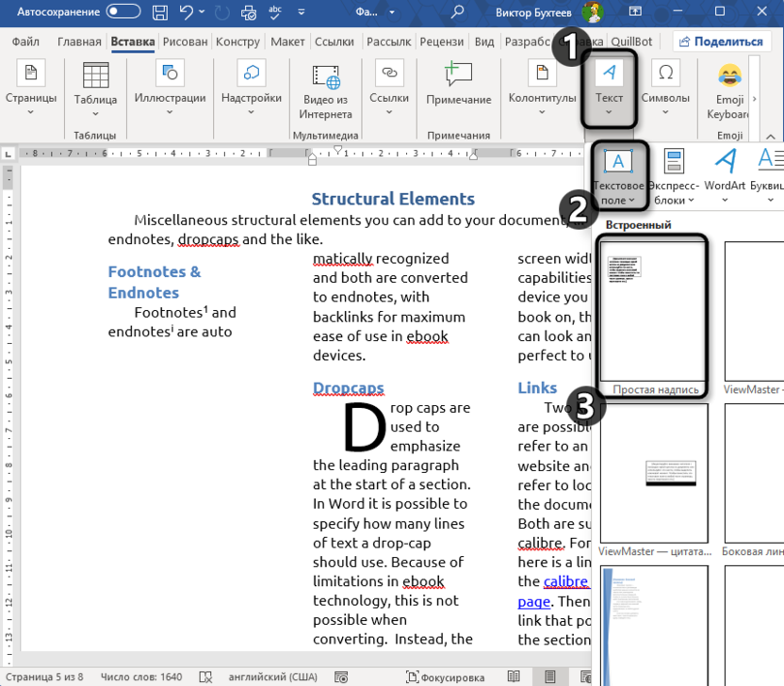Enable Фокусировка mode in status bar
784x686 pixels.
click(446, 677)
